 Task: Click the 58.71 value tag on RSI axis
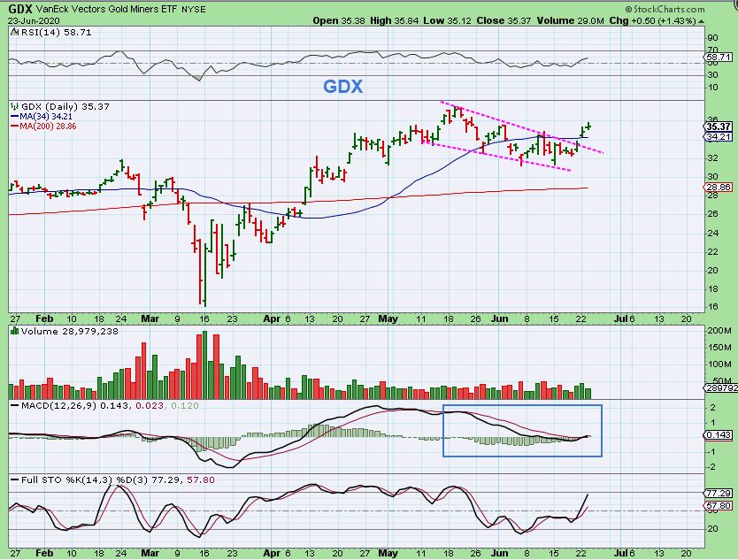coord(719,57)
